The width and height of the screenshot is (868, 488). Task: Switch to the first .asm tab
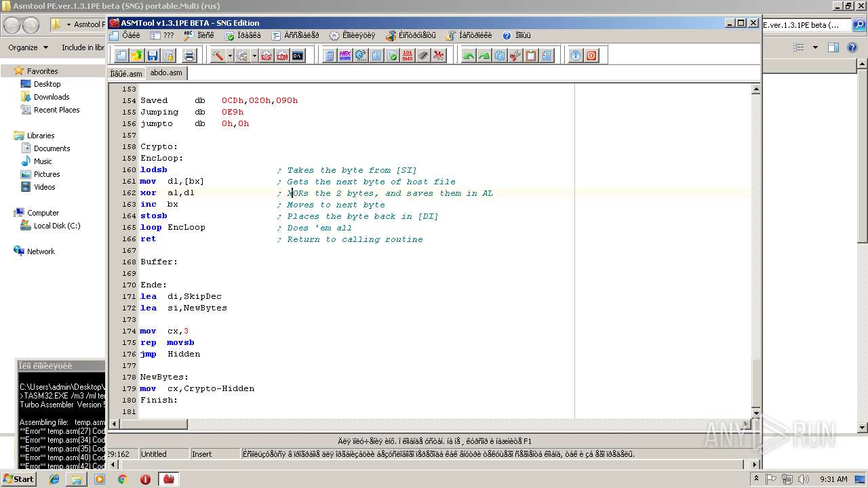coord(127,73)
